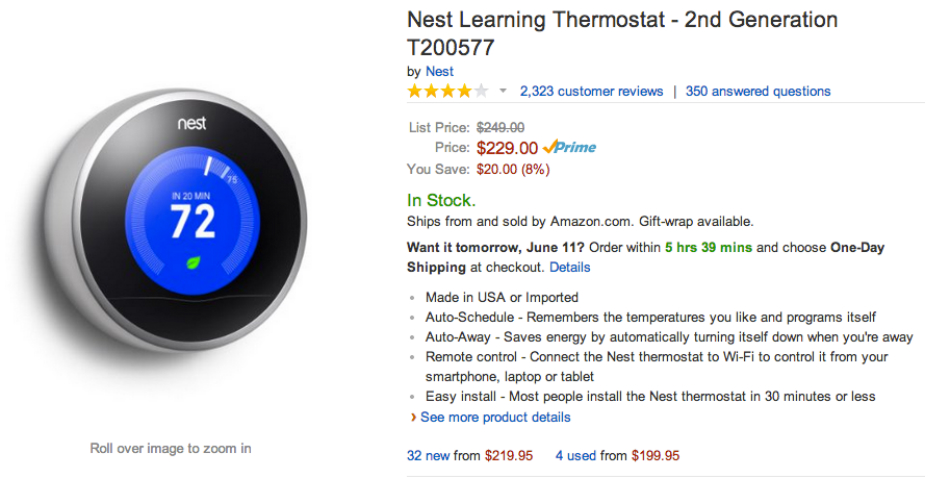This screenshot has width=950, height=478.
Task: Click the green leaf icon on thermostat
Action: [193, 263]
